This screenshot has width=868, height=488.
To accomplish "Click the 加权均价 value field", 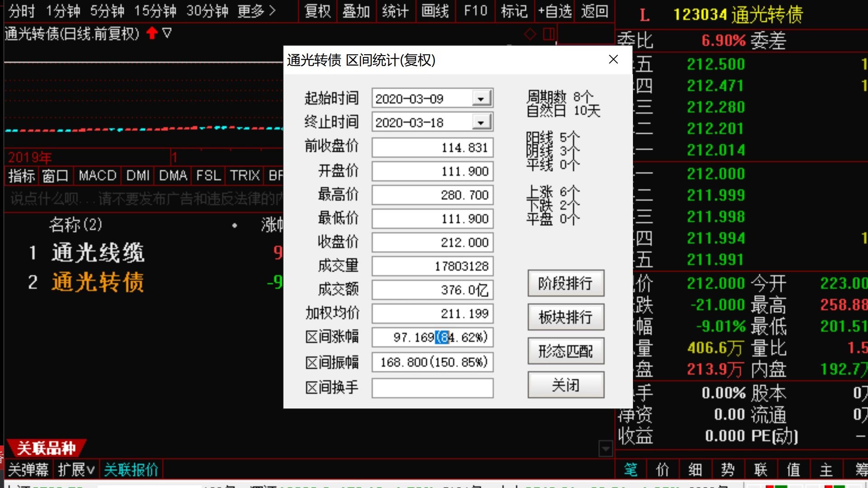I will 432,314.
